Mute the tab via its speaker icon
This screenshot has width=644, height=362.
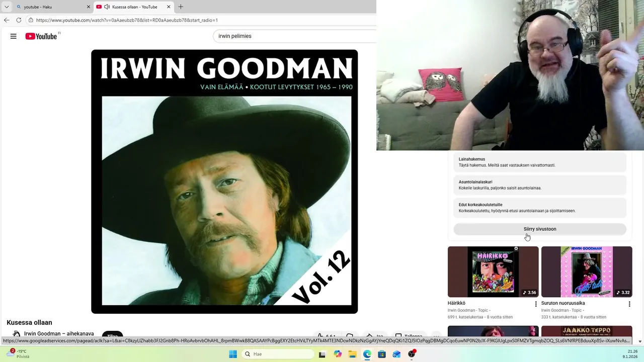pos(107,7)
